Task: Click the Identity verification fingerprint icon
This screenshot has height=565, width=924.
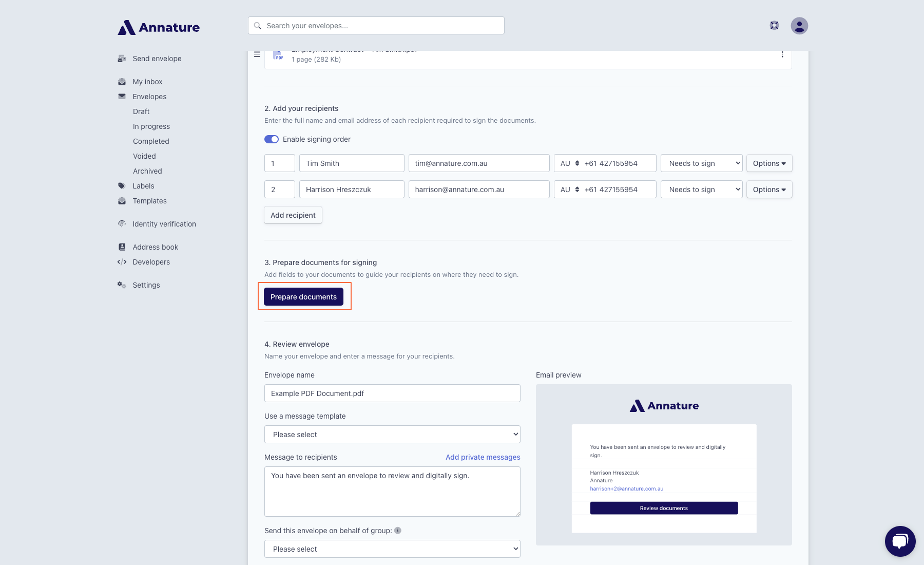Action: 122,224
